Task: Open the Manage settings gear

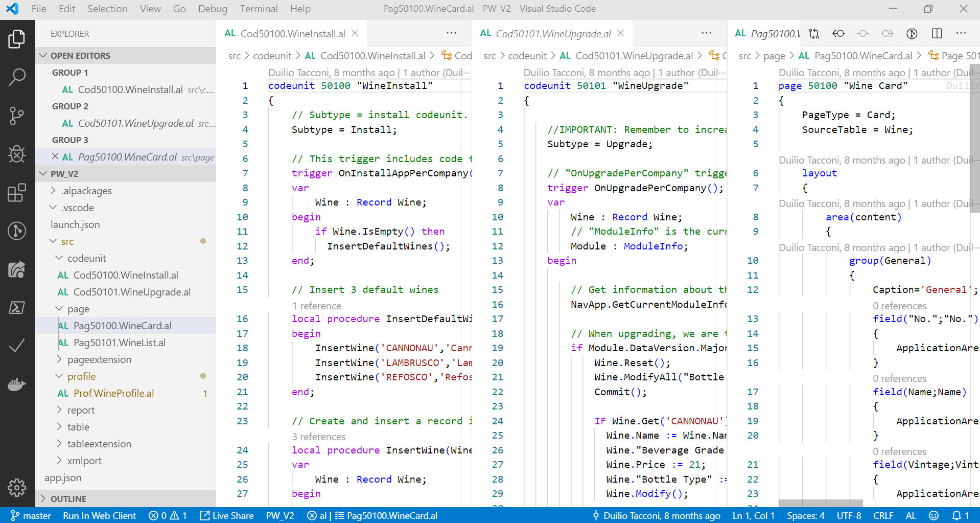Action: pos(17,487)
